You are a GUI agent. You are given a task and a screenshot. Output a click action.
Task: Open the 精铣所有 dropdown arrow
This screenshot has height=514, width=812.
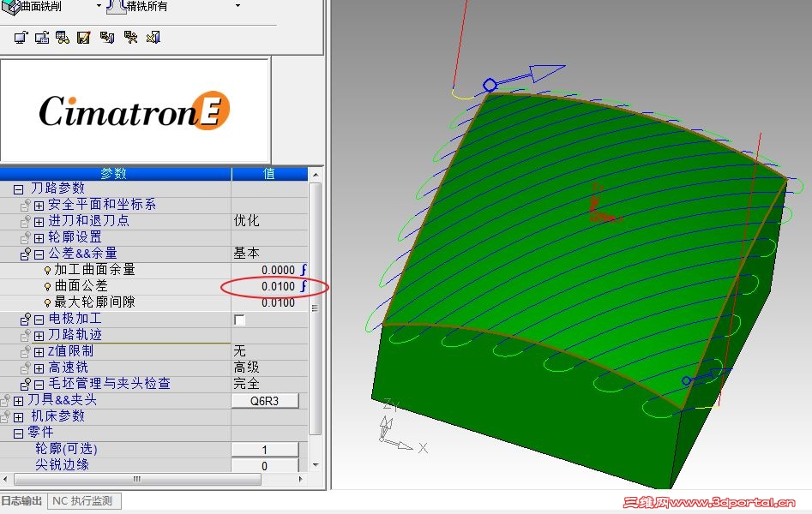tap(238, 6)
